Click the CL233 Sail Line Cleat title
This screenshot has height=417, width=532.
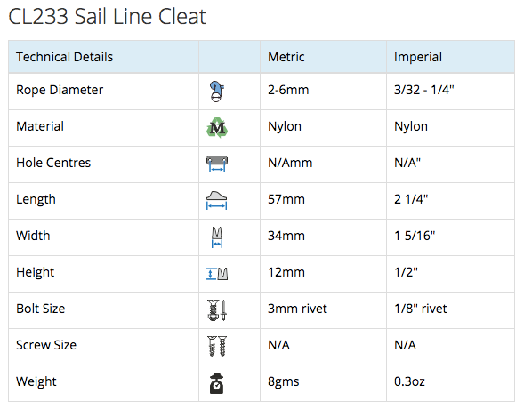[x=108, y=16]
